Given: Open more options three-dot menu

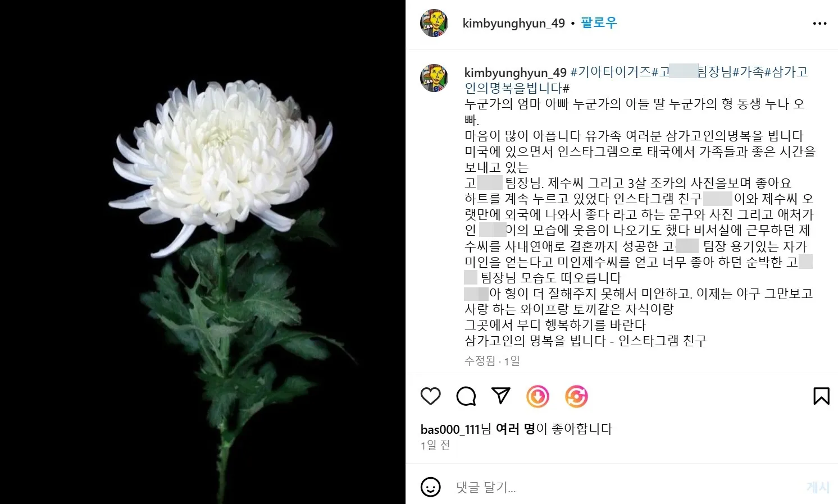Looking at the screenshot, I should coord(819,24).
